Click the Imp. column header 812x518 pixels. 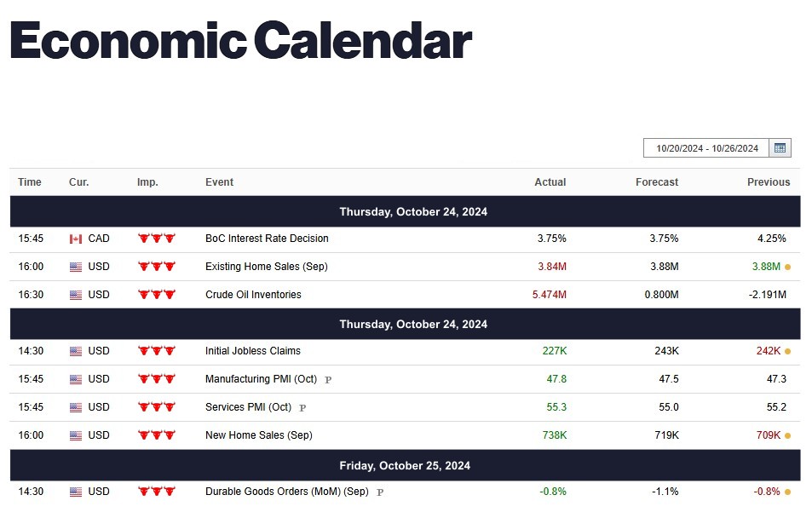point(147,181)
